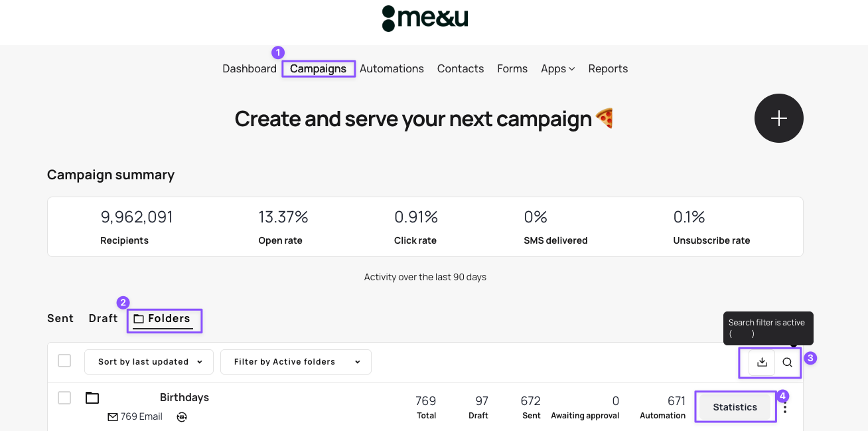Click the Birthdays folder icon
The height and width of the screenshot is (431, 868).
coord(92,398)
